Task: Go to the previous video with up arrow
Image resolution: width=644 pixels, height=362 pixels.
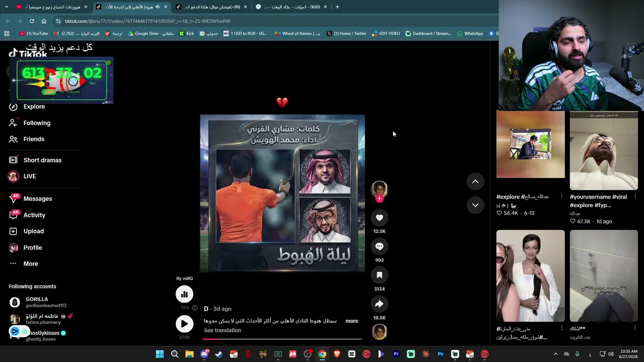Action: [475, 182]
